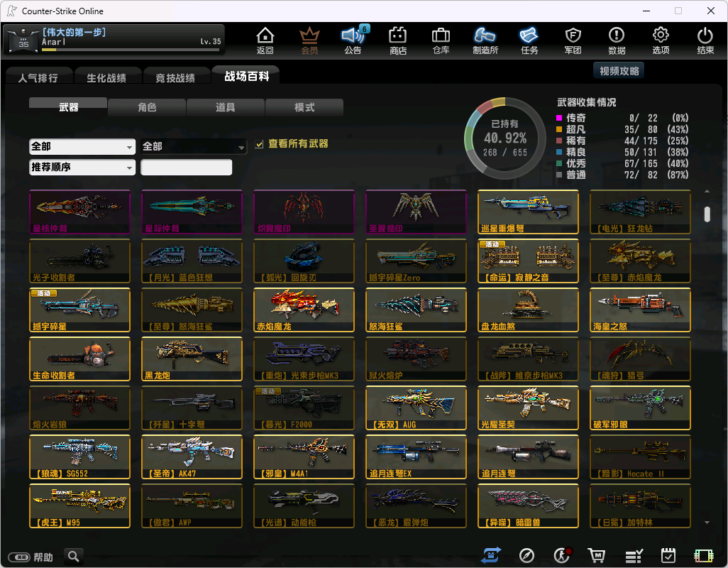The width and height of the screenshot is (728, 568).
Task: Select the 武器 sub-tab
Action: tap(68, 106)
